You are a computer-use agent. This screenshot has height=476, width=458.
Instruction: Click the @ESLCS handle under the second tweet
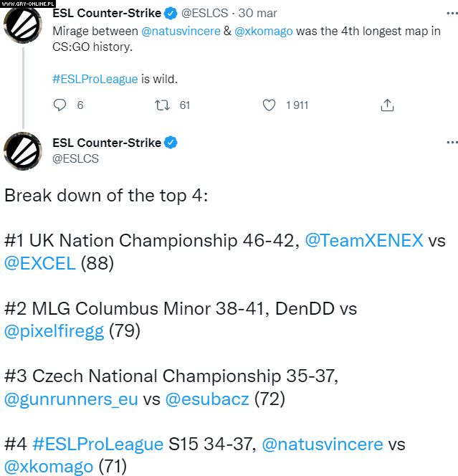tap(76, 158)
